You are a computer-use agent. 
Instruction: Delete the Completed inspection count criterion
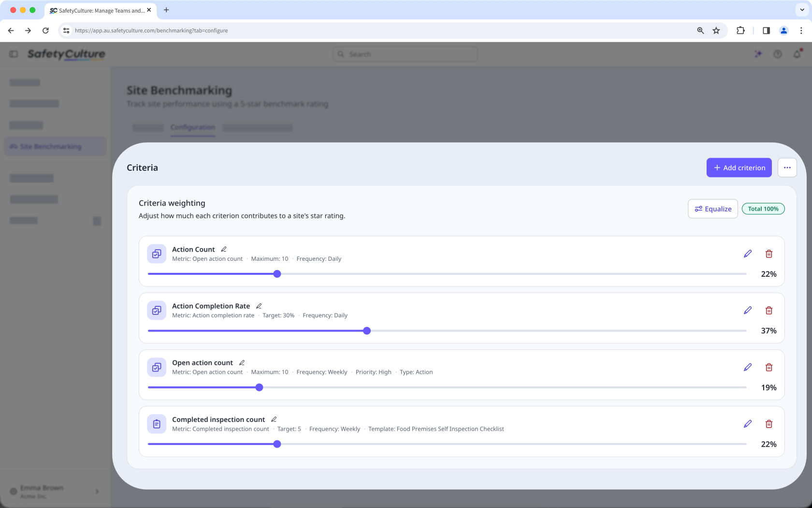[x=768, y=424]
